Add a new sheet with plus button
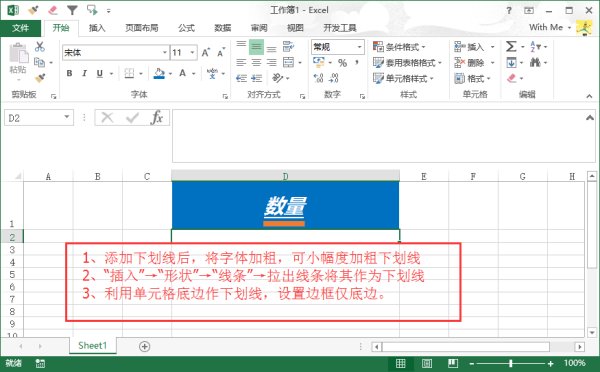 click(144, 346)
